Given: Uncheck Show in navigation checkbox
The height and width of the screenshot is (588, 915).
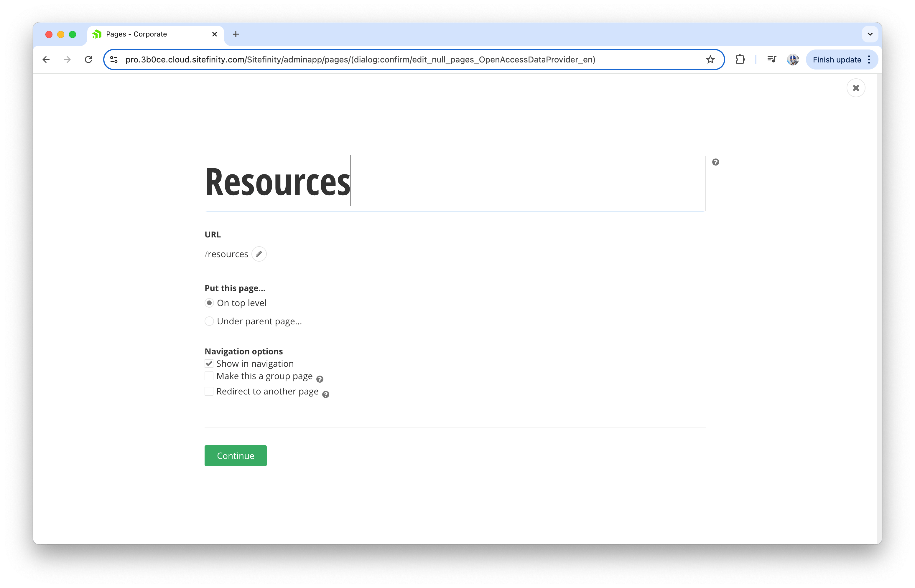Looking at the screenshot, I should pyautogui.click(x=209, y=364).
